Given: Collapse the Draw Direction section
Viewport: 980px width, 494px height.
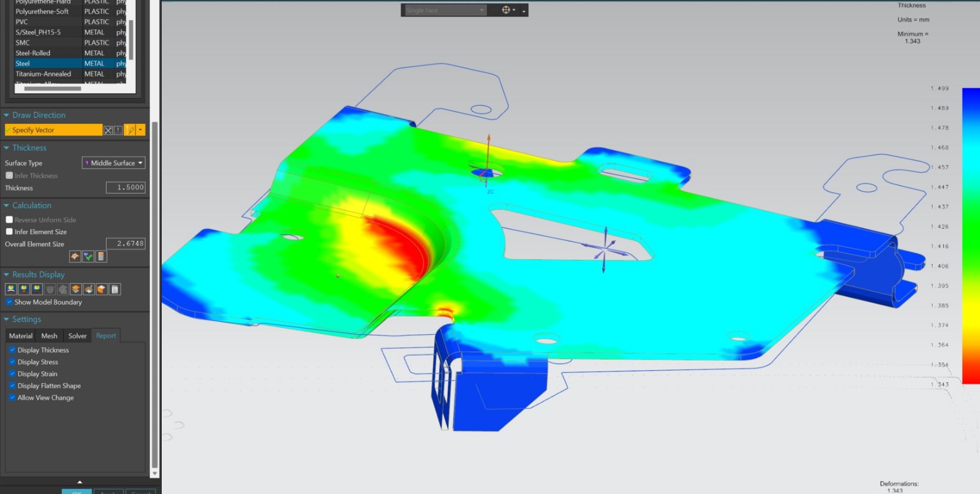Looking at the screenshot, I should tap(7, 115).
